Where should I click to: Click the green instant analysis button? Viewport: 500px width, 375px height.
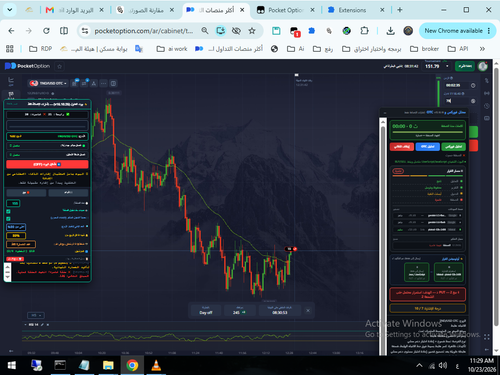point(454,146)
